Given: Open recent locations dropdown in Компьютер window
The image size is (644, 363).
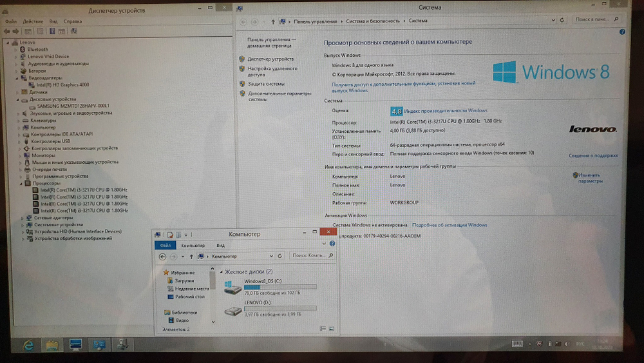Looking at the screenshot, I should [183, 257].
